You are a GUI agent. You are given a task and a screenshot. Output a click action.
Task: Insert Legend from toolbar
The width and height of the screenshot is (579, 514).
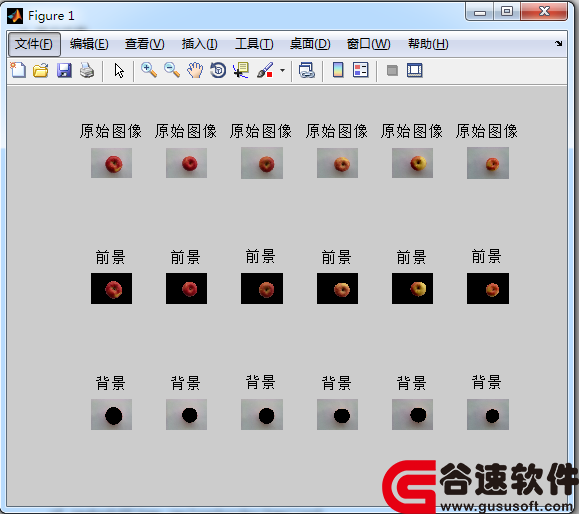(360, 70)
